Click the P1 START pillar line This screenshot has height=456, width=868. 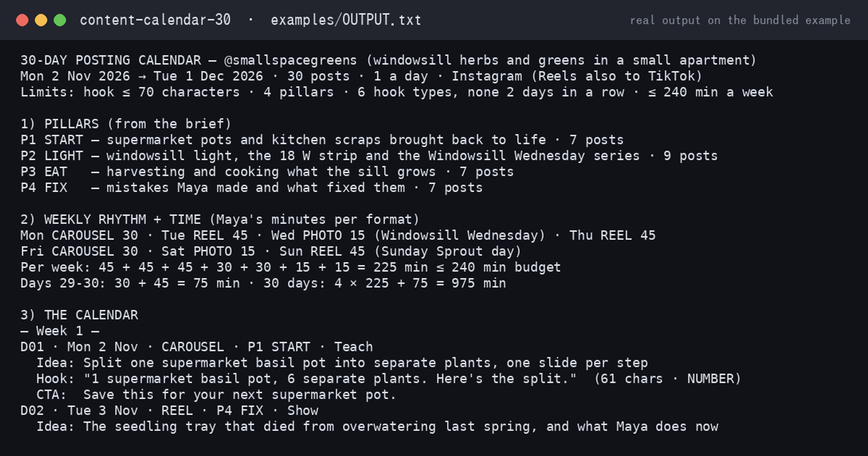[x=322, y=140]
